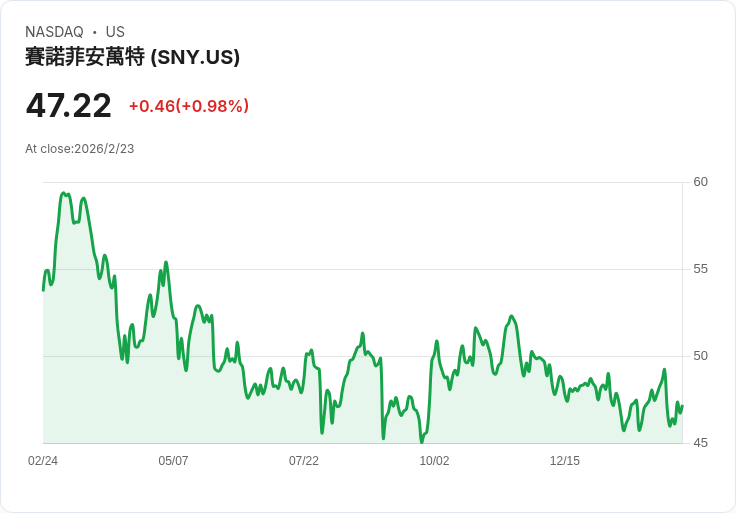Viewport: 736px width, 513px height.
Task: Click the 45 price axis label
Action: [700, 443]
